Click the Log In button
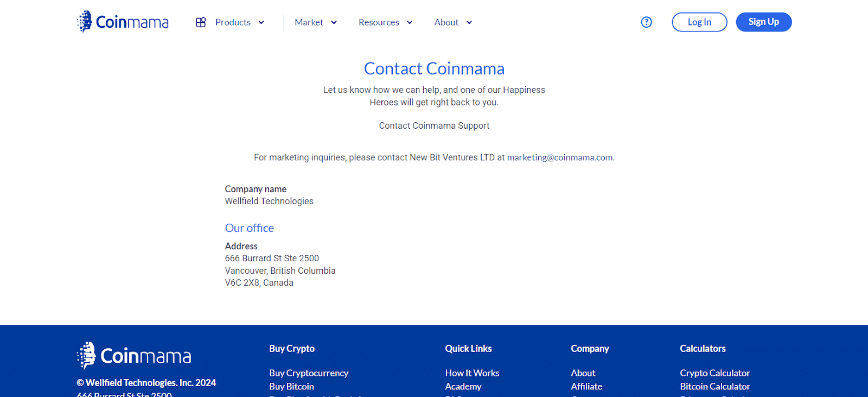868x397 pixels. [699, 22]
